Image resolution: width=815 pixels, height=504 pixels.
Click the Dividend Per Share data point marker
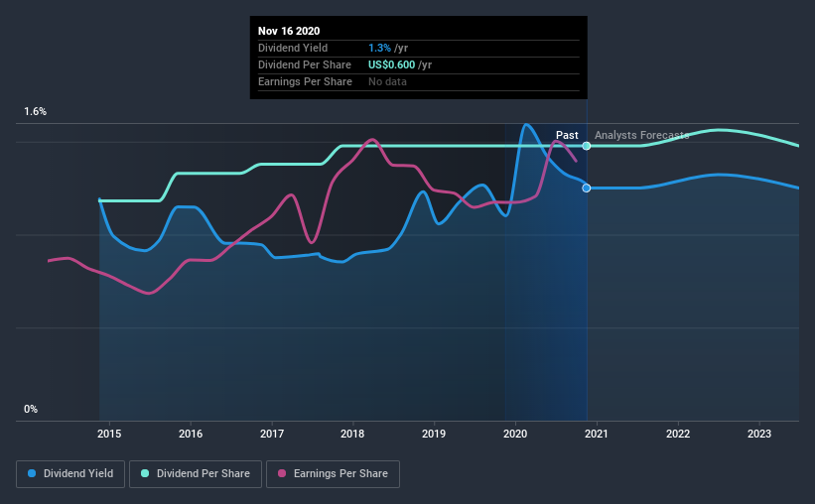(x=587, y=146)
